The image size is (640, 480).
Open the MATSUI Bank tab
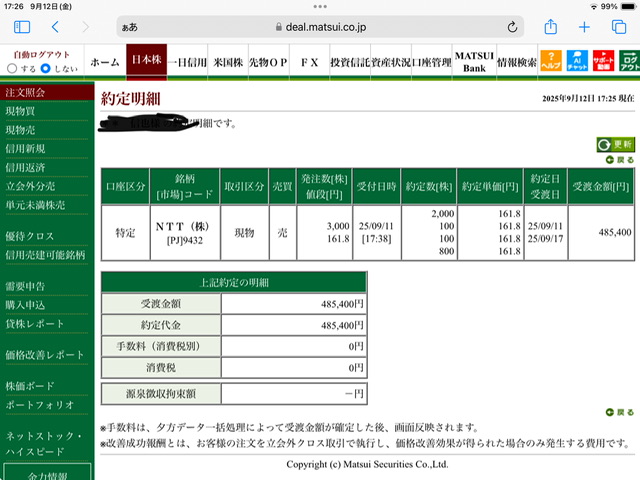[x=474, y=62]
